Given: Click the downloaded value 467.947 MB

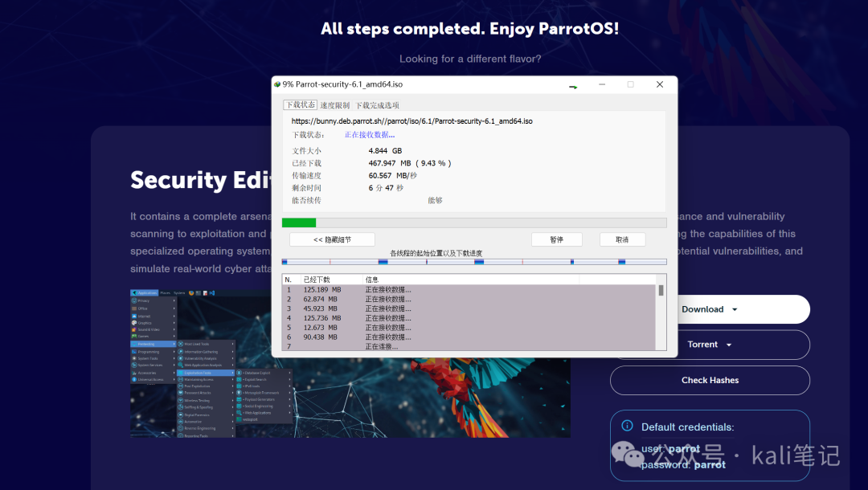Looking at the screenshot, I should (x=390, y=163).
